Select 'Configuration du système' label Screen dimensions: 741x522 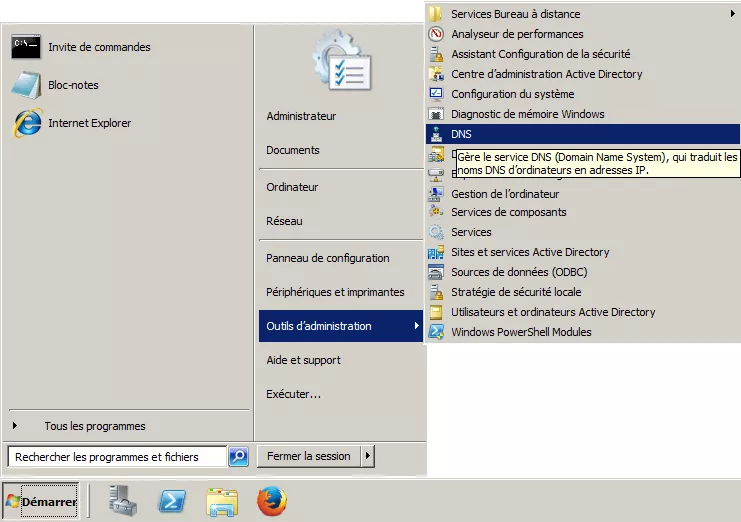(513, 94)
